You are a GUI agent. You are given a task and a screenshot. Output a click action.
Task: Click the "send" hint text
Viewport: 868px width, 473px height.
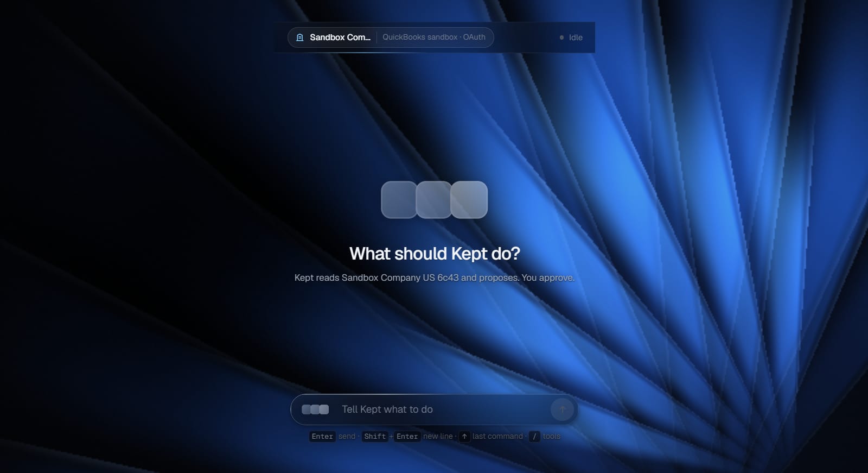(x=347, y=436)
